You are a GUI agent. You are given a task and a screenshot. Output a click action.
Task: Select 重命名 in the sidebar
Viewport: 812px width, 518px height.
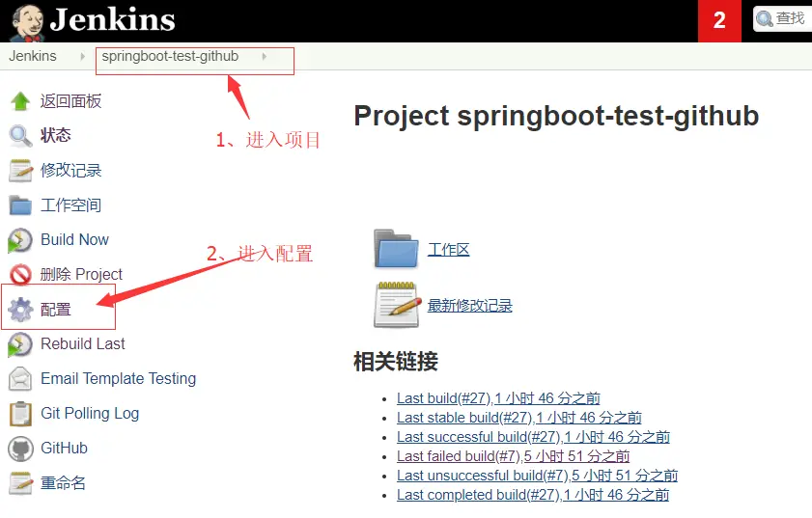tap(63, 483)
